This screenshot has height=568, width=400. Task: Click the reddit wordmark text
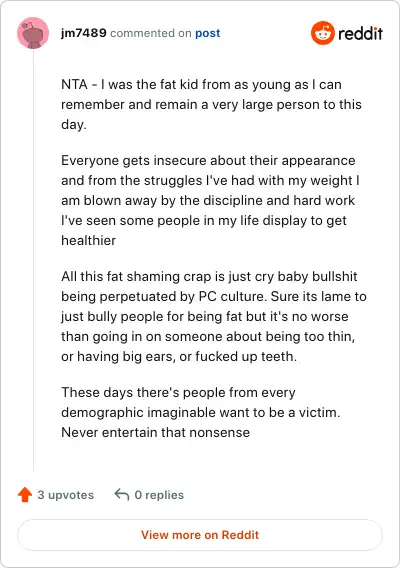point(360,33)
